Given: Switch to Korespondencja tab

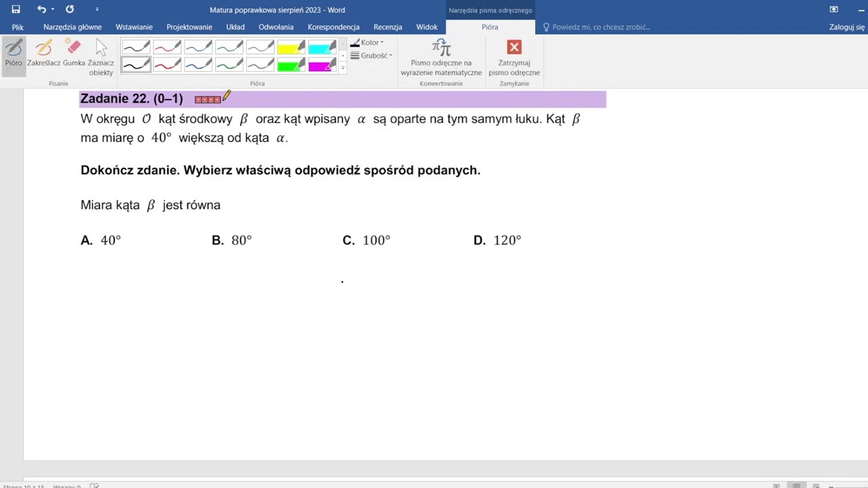Looking at the screenshot, I should (334, 27).
